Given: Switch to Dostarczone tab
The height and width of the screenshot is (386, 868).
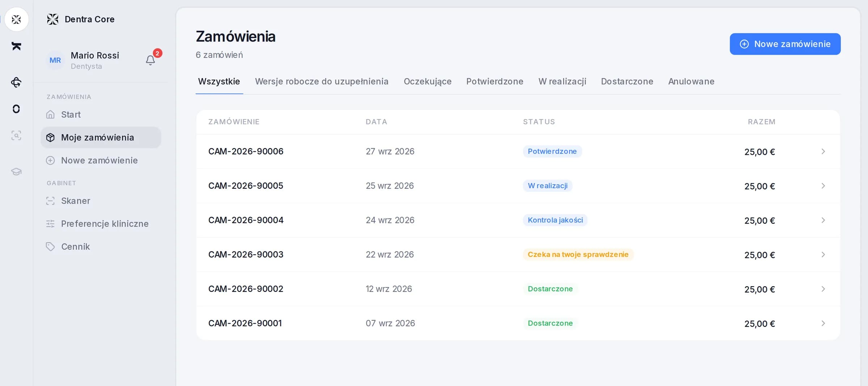Looking at the screenshot, I should (627, 81).
